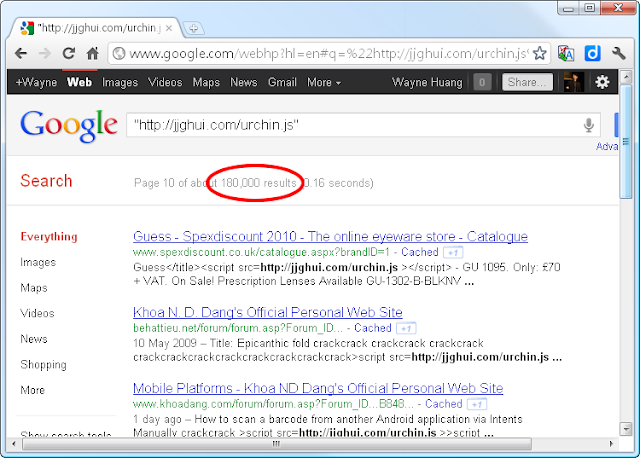Open the notifications counter showing 0

click(x=482, y=82)
